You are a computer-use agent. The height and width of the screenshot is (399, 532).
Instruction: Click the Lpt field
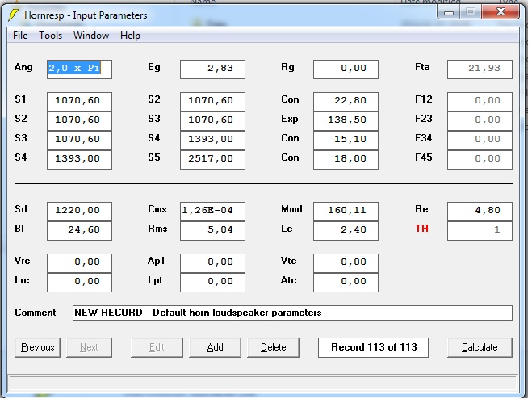point(213,282)
